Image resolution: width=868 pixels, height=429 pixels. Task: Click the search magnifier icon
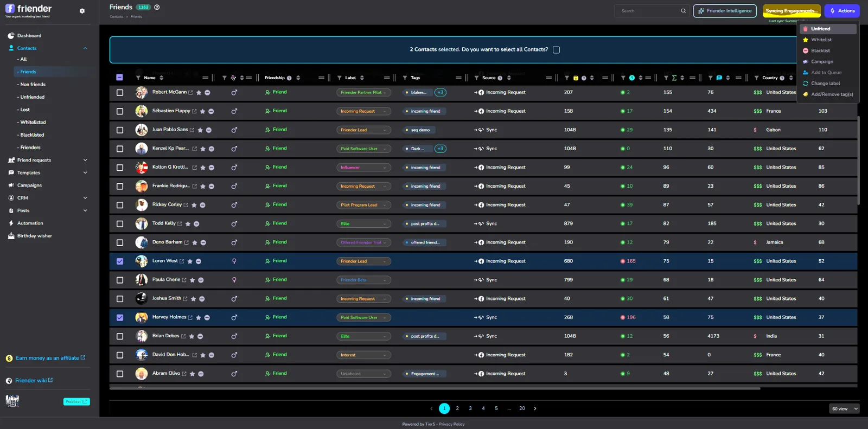click(x=683, y=11)
